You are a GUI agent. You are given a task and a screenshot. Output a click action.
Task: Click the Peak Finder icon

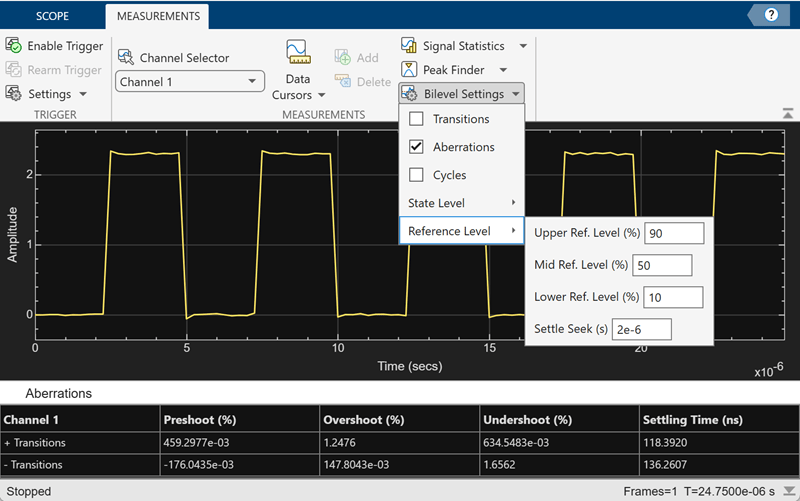tap(409, 69)
